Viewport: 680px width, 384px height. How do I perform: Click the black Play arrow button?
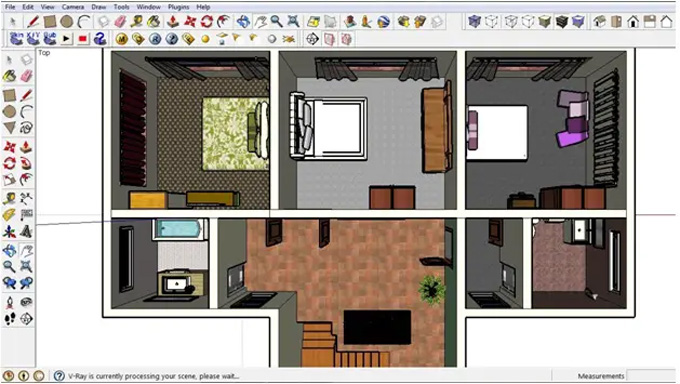point(66,39)
